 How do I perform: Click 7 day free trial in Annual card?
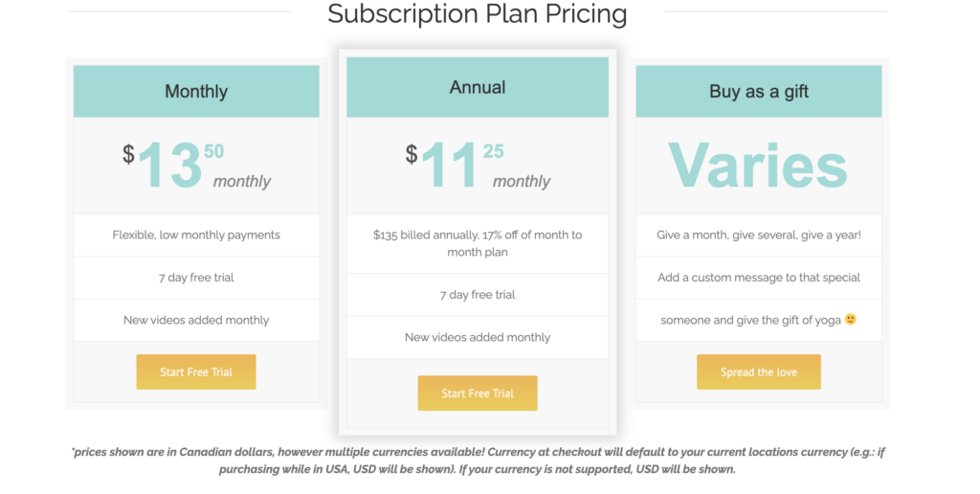click(478, 295)
